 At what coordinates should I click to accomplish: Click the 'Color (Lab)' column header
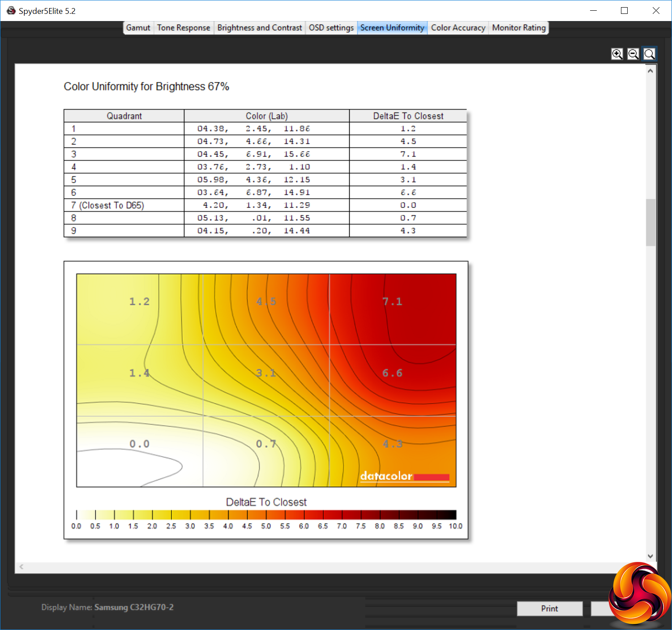tap(267, 116)
